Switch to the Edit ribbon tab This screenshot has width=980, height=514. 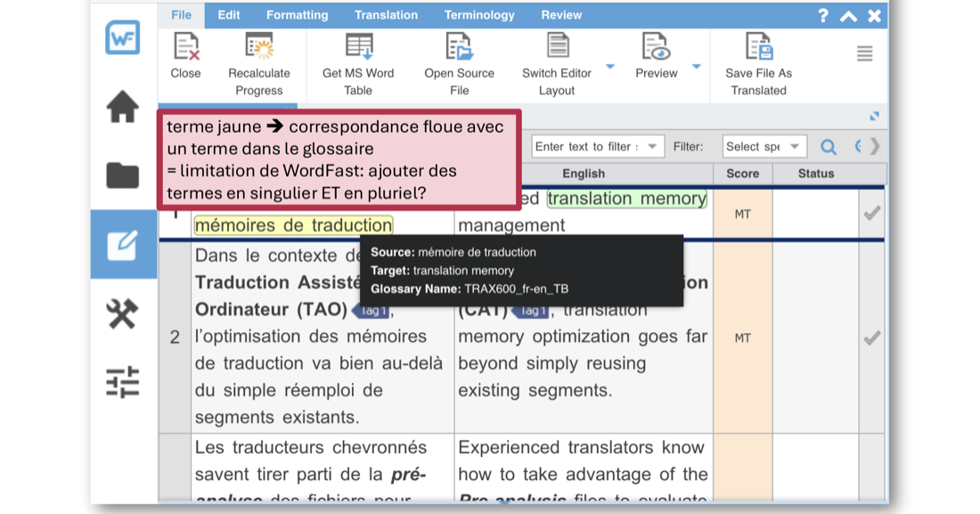pos(229,15)
